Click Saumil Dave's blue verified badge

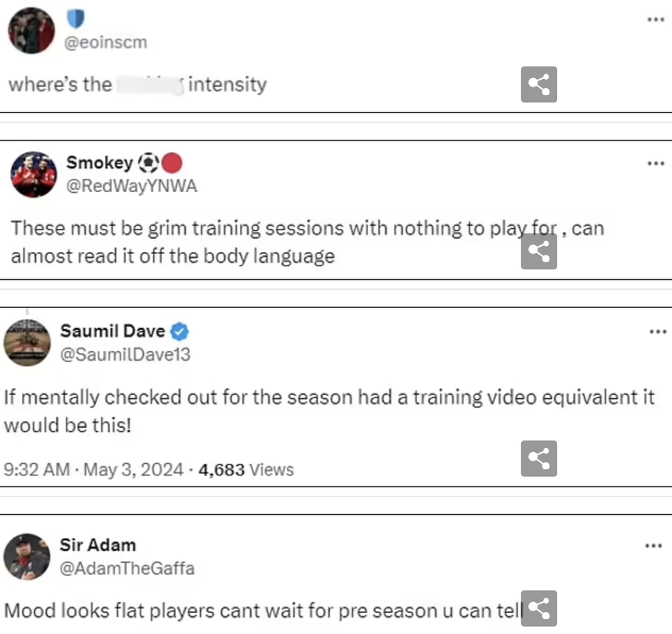(179, 332)
